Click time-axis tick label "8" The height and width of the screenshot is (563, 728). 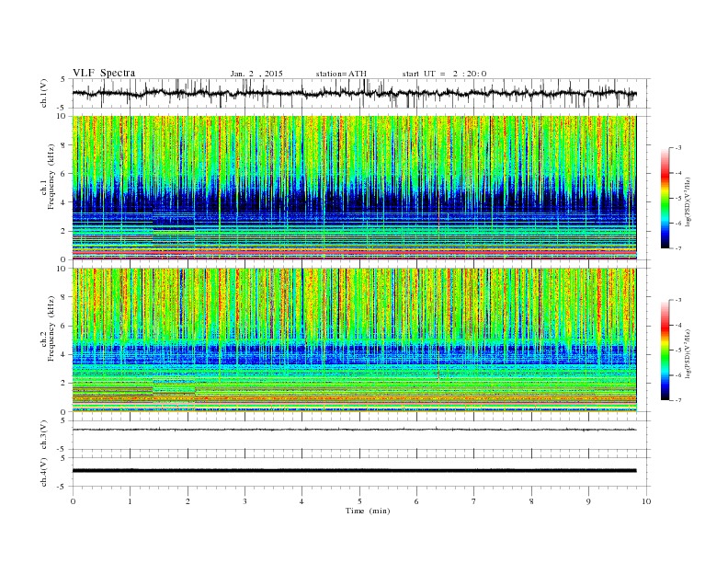531,501
